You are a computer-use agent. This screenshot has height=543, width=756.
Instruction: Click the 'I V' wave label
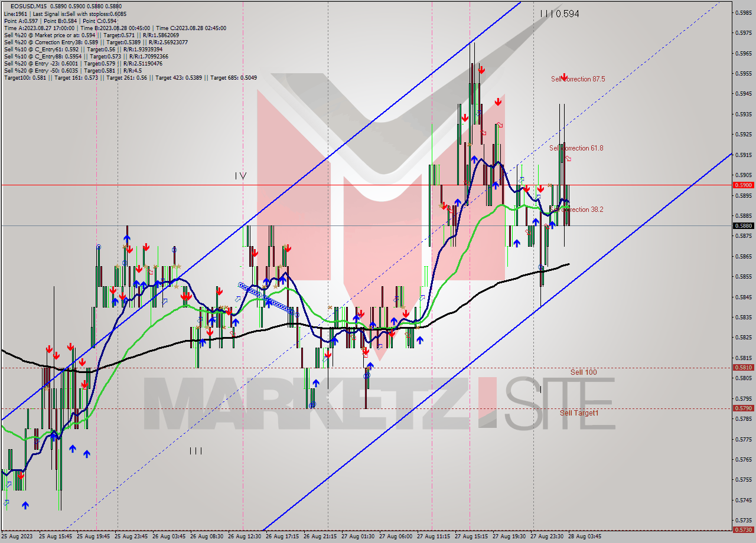click(240, 176)
